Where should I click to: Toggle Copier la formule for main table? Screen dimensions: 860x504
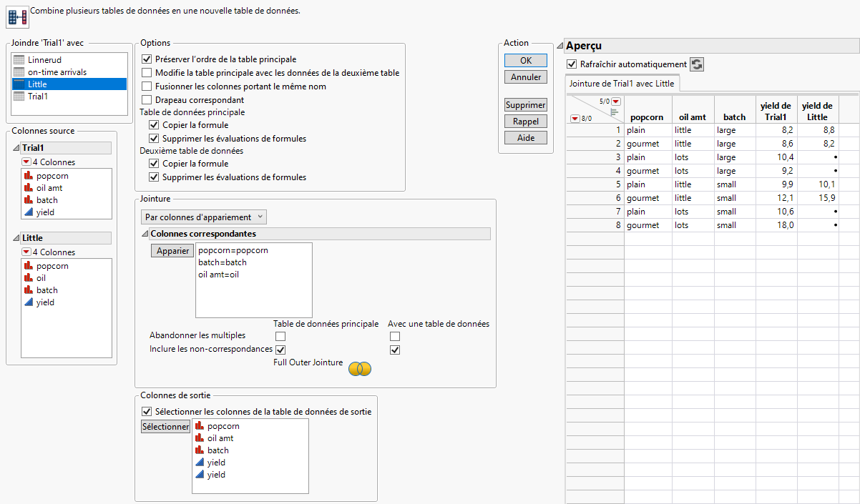(154, 125)
